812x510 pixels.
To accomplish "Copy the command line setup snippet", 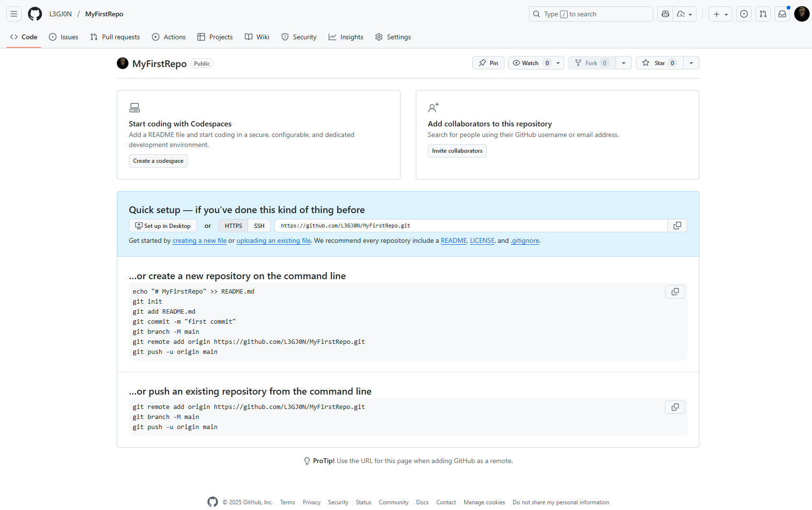I will 675,291.
